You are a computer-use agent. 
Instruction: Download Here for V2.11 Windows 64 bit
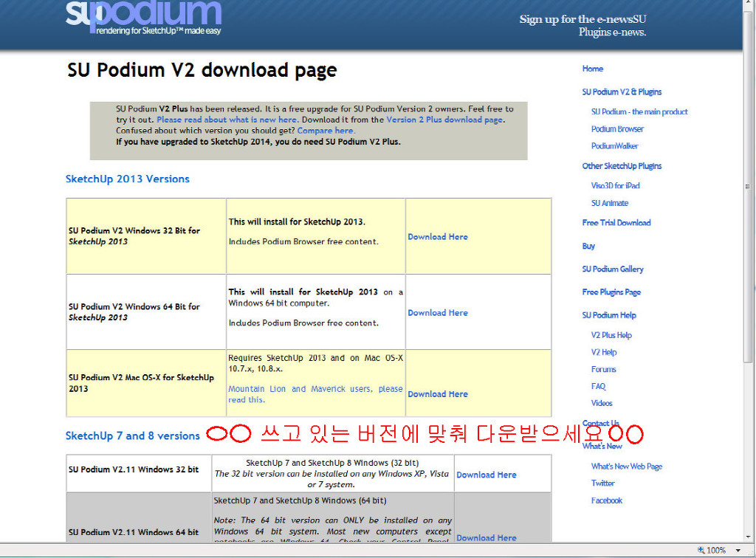[487, 538]
